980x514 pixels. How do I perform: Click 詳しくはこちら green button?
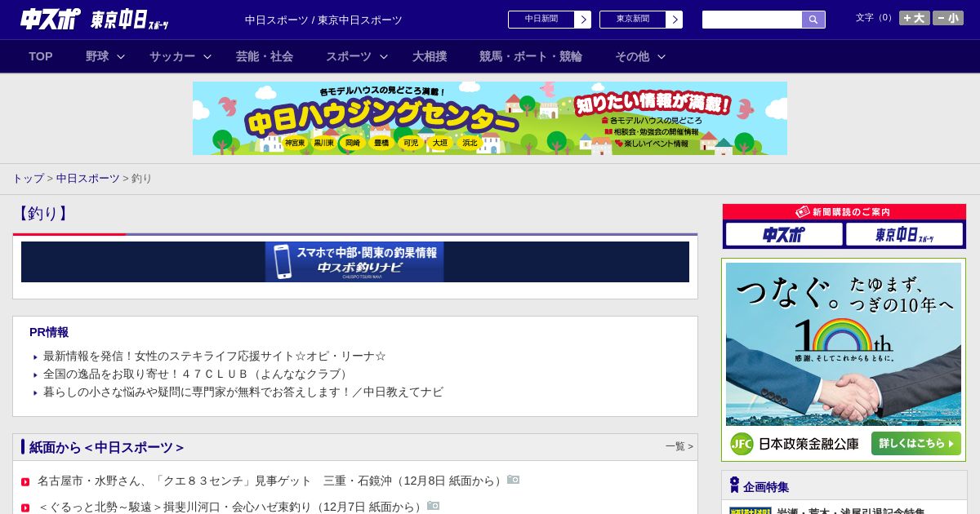click(915, 443)
